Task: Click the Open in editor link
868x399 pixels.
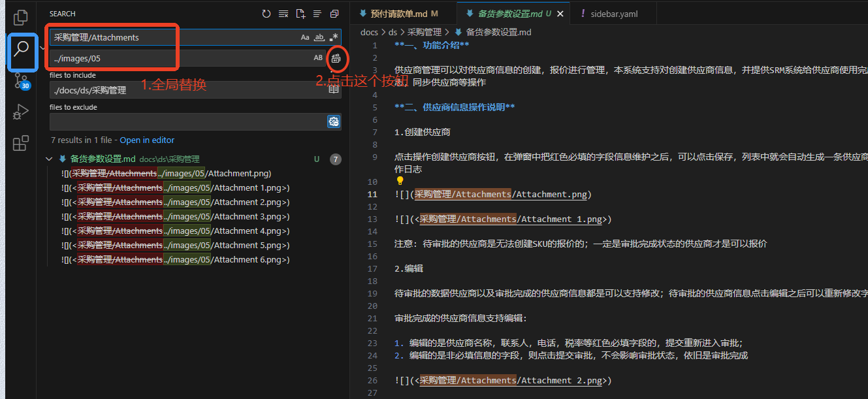Action: pyautogui.click(x=147, y=140)
